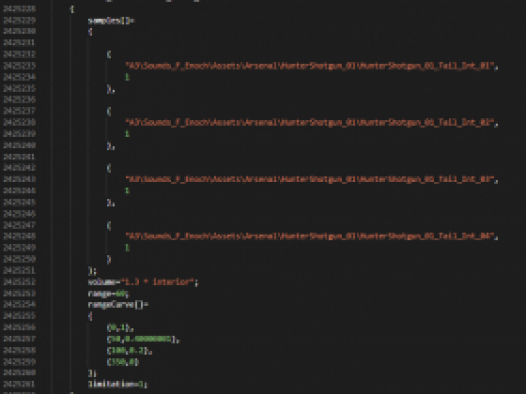Click the green 1 under Tail_Int_04 path
The height and width of the screenshot is (394, 526).
(127, 247)
